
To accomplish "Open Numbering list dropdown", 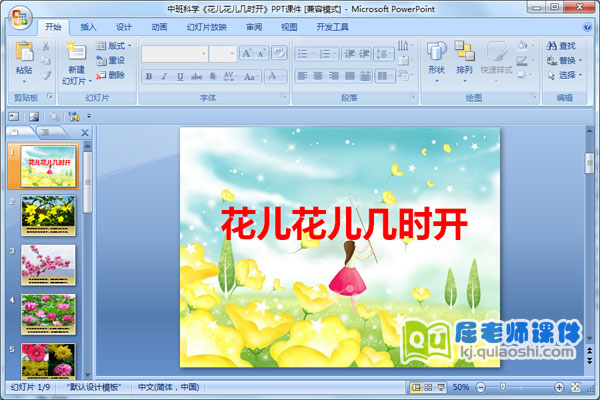I will click(328, 54).
